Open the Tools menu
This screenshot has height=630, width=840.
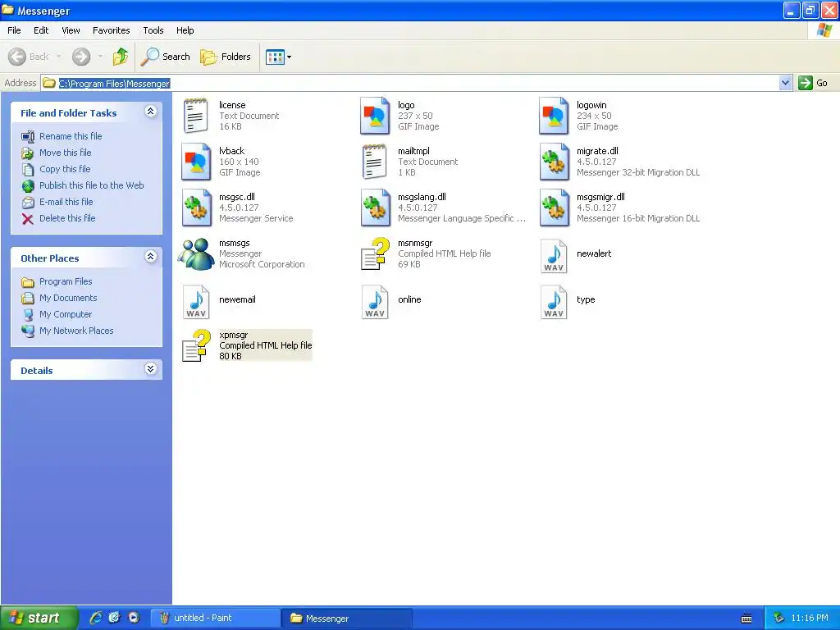tap(153, 30)
